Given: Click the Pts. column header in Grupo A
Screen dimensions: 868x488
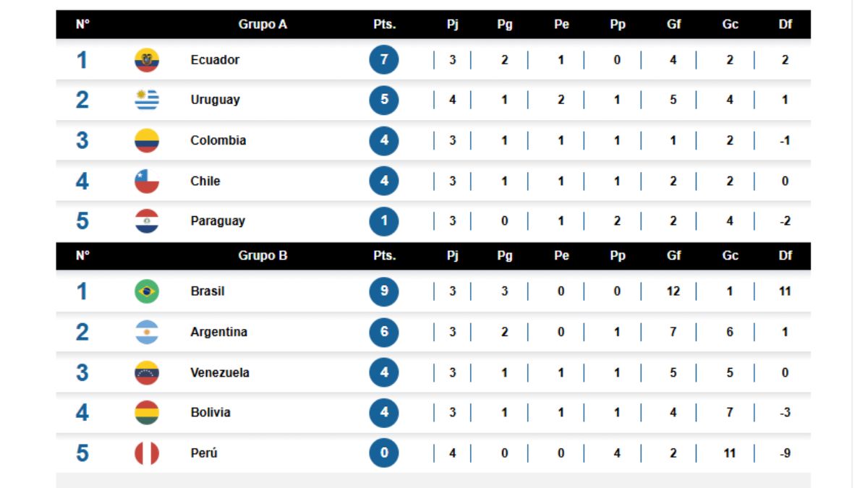Looking at the screenshot, I should 384,25.
